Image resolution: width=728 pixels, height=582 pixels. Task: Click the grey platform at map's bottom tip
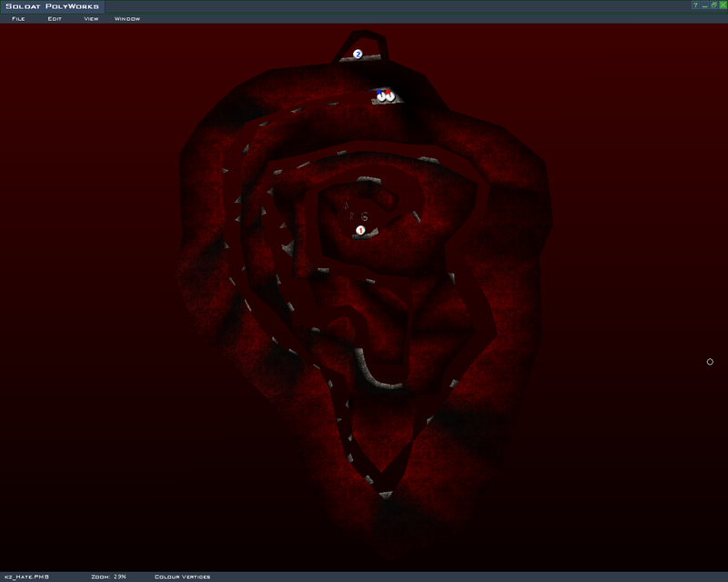tap(385, 495)
